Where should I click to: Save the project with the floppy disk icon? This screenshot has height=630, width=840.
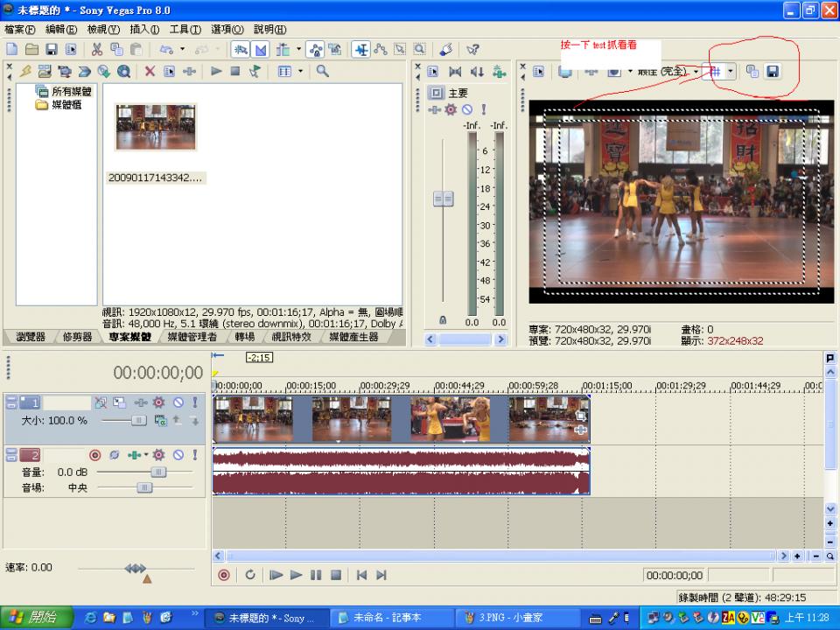coord(52,50)
